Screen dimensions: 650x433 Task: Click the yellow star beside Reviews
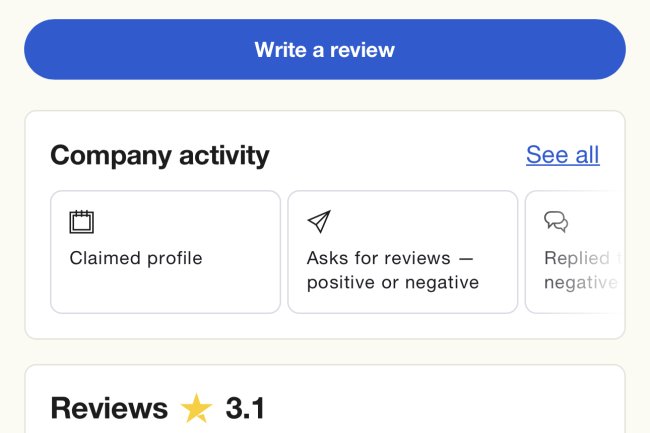coord(197,409)
